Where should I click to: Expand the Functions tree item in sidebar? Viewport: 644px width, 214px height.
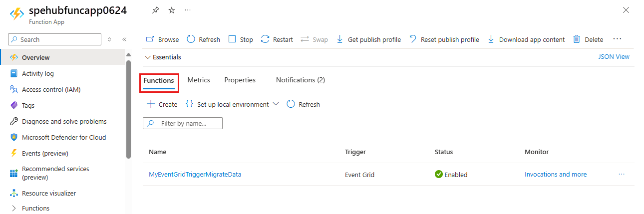[x=14, y=208]
